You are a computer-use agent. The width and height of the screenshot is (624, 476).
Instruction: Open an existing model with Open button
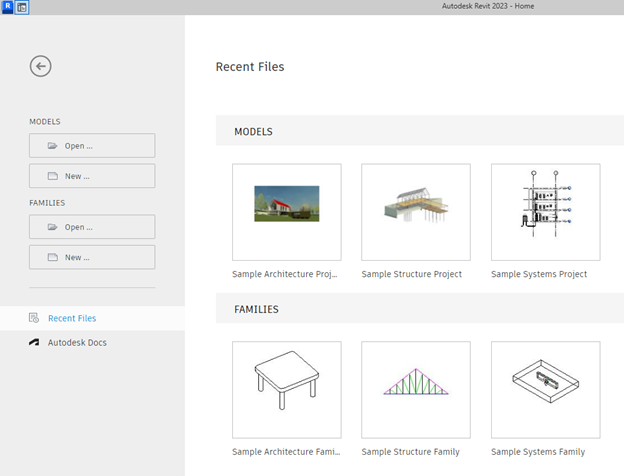click(x=92, y=146)
